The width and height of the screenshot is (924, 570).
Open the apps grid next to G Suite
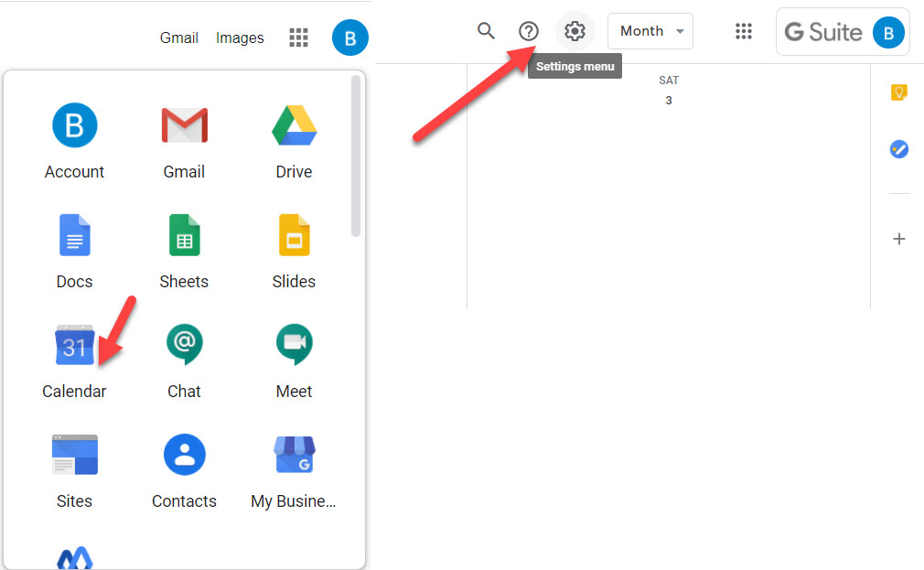[744, 30]
